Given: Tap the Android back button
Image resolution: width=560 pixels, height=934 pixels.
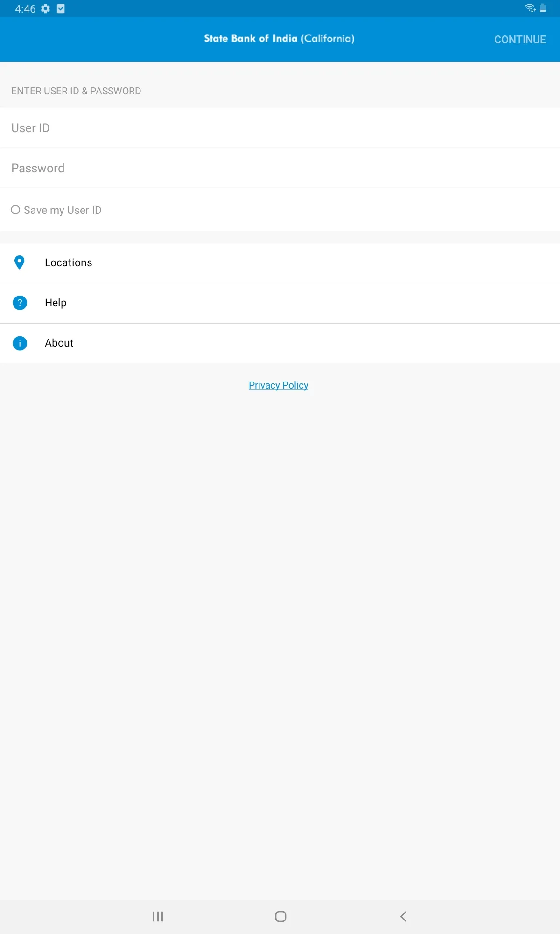Looking at the screenshot, I should coord(404,916).
